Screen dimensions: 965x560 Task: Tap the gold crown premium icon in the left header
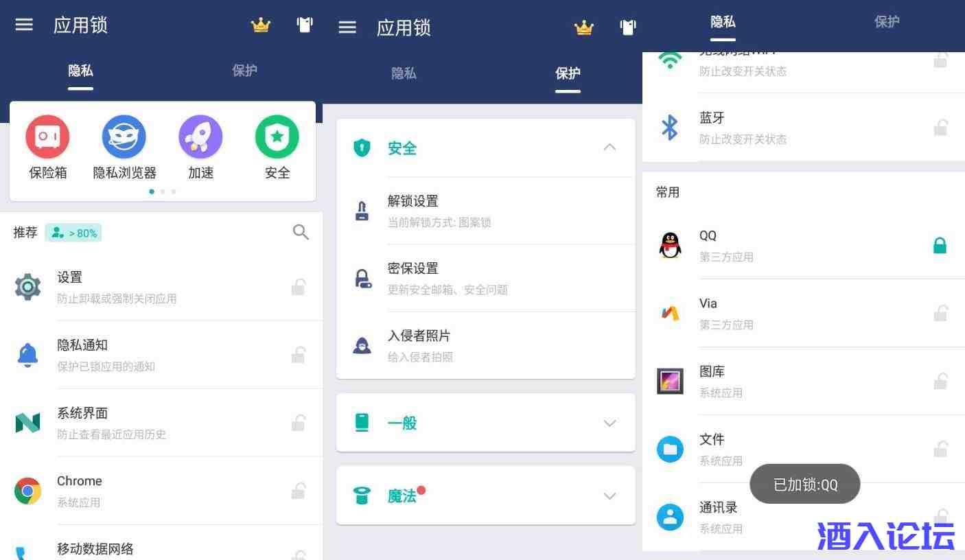[x=261, y=25]
